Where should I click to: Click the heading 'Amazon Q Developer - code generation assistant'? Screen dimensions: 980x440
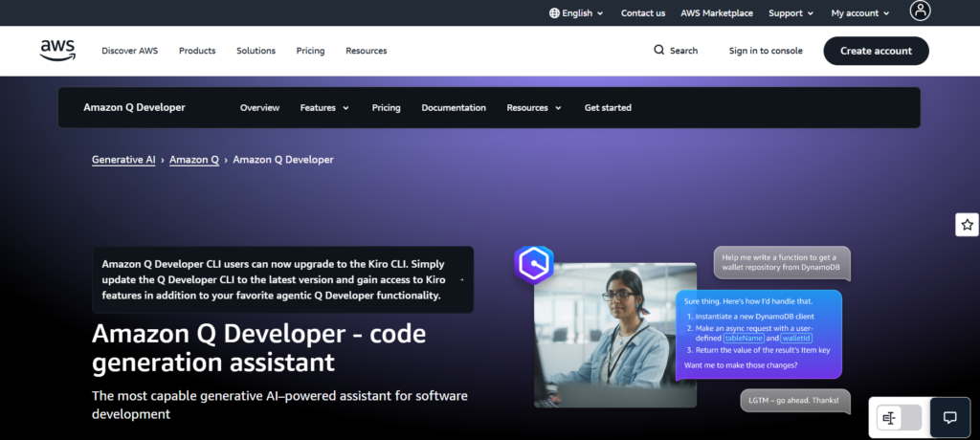(258, 348)
